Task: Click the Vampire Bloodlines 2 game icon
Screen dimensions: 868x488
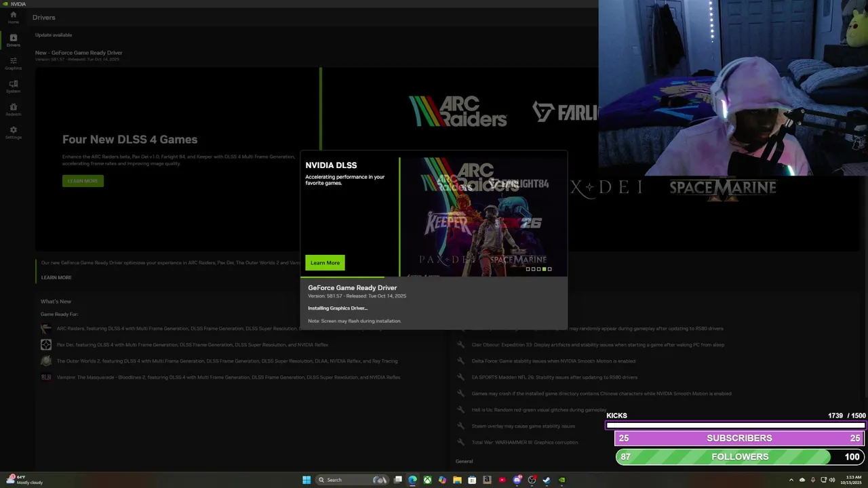Action: click(x=46, y=378)
